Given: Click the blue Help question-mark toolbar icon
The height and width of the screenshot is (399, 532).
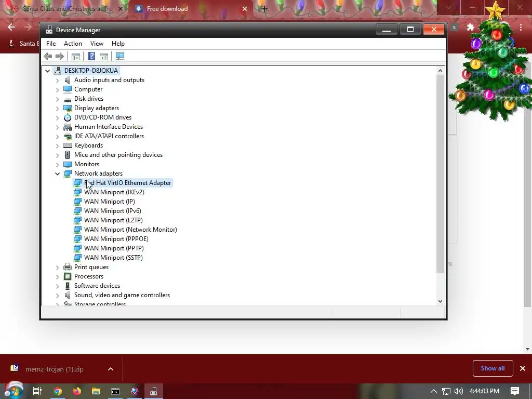Looking at the screenshot, I should pos(91,56).
